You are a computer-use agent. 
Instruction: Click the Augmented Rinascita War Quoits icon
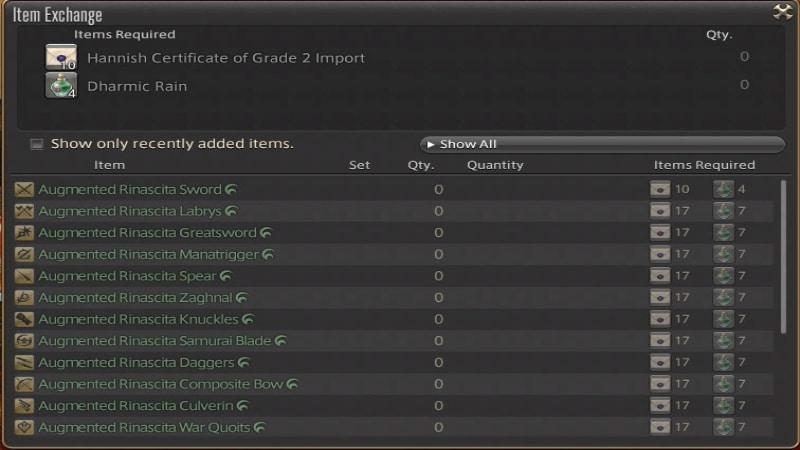(x=25, y=427)
